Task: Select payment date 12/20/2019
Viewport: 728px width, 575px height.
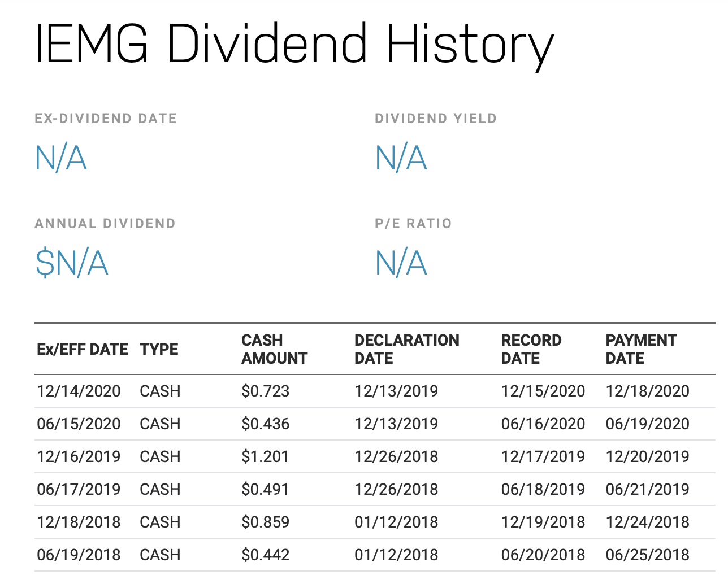Action: coord(647,456)
